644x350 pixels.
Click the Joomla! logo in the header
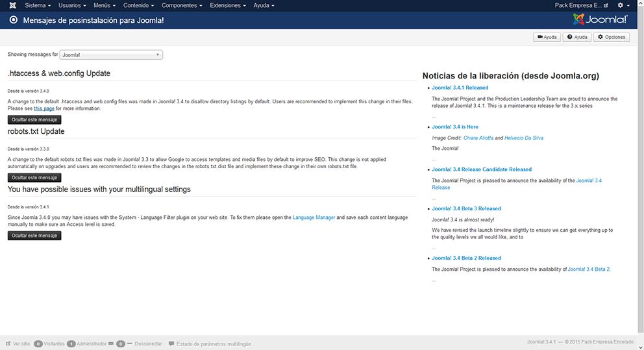600,19
